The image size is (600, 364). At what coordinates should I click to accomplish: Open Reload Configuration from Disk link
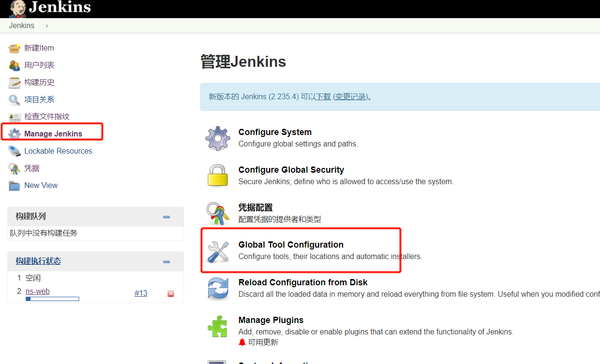(x=303, y=282)
